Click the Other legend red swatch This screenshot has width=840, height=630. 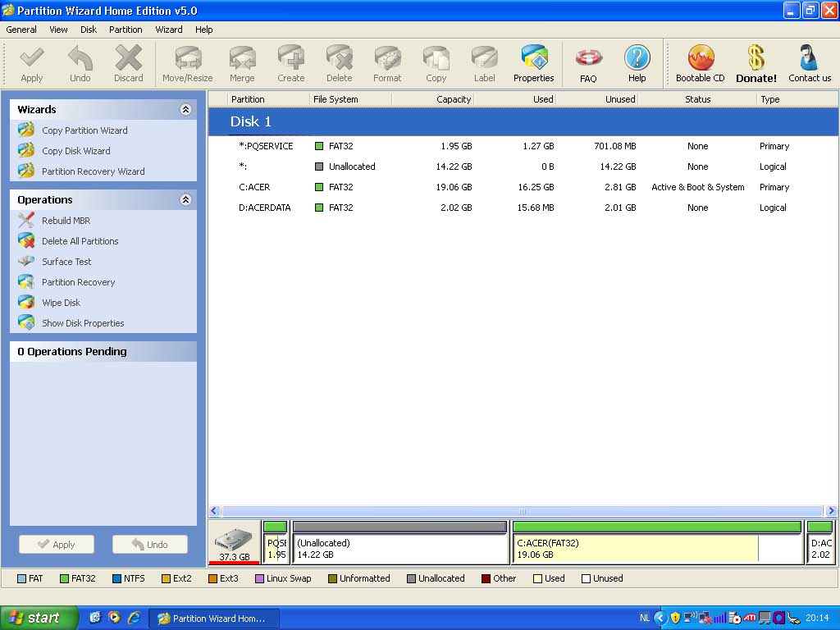pos(486,578)
